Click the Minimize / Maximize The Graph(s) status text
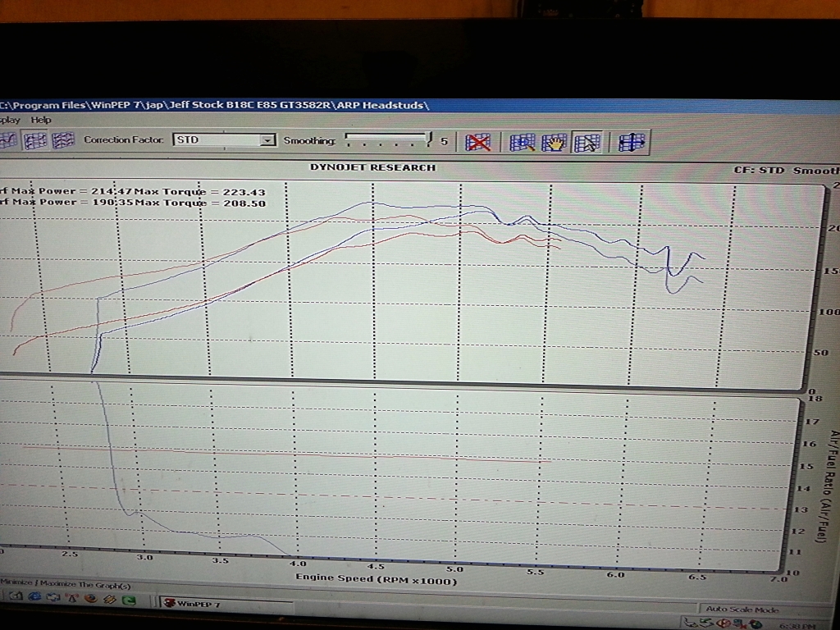The image size is (840, 630). click(x=66, y=584)
